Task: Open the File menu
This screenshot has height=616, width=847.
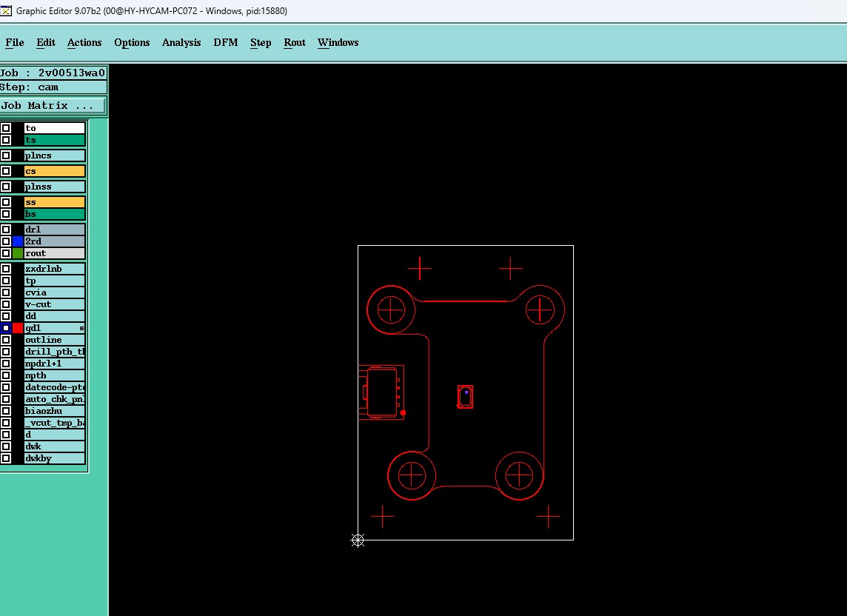Action: (15, 43)
